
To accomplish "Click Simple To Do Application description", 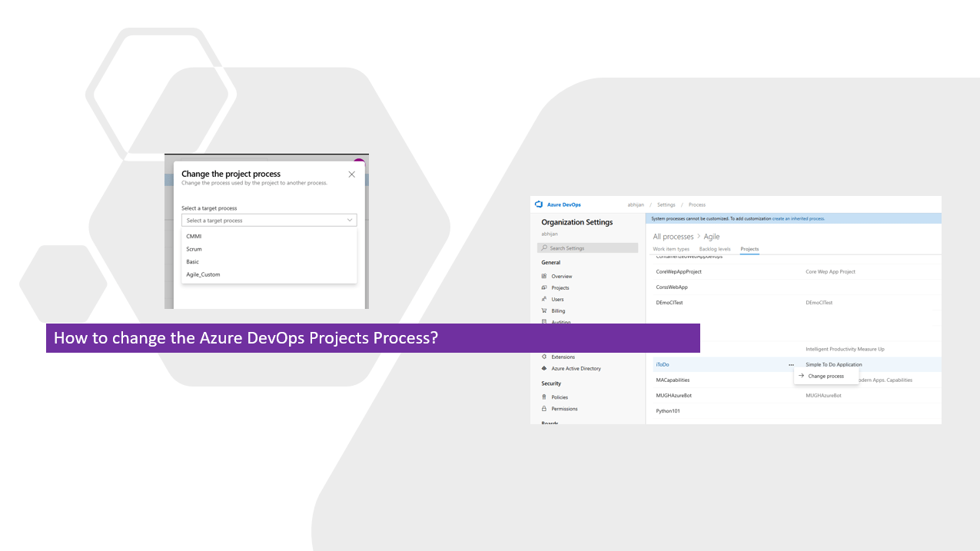I will tap(834, 364).
